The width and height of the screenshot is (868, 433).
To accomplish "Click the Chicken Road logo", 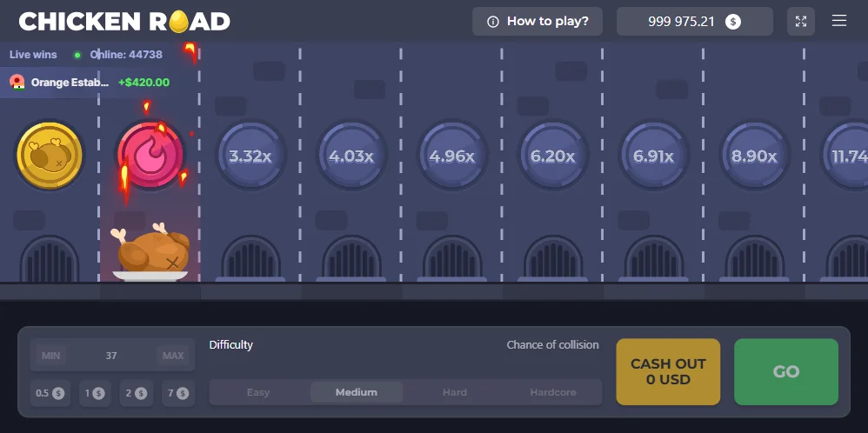I will click(x=124, y=22).
